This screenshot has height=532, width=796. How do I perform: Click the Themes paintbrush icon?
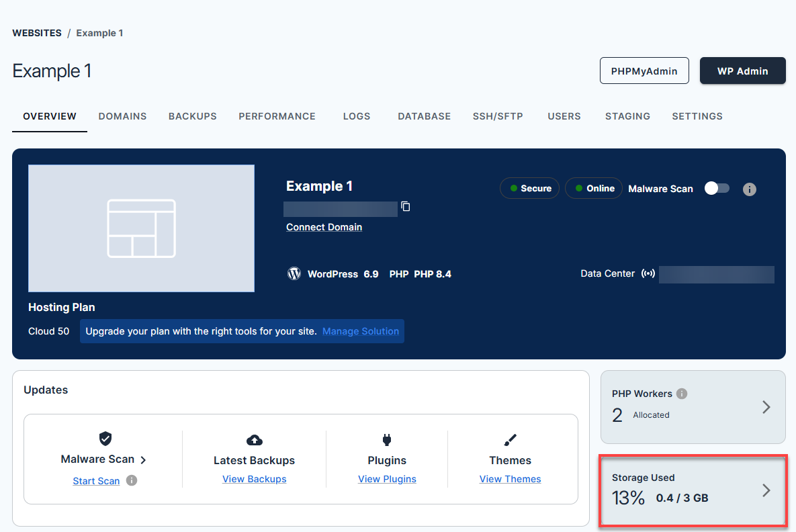(510, 440)
